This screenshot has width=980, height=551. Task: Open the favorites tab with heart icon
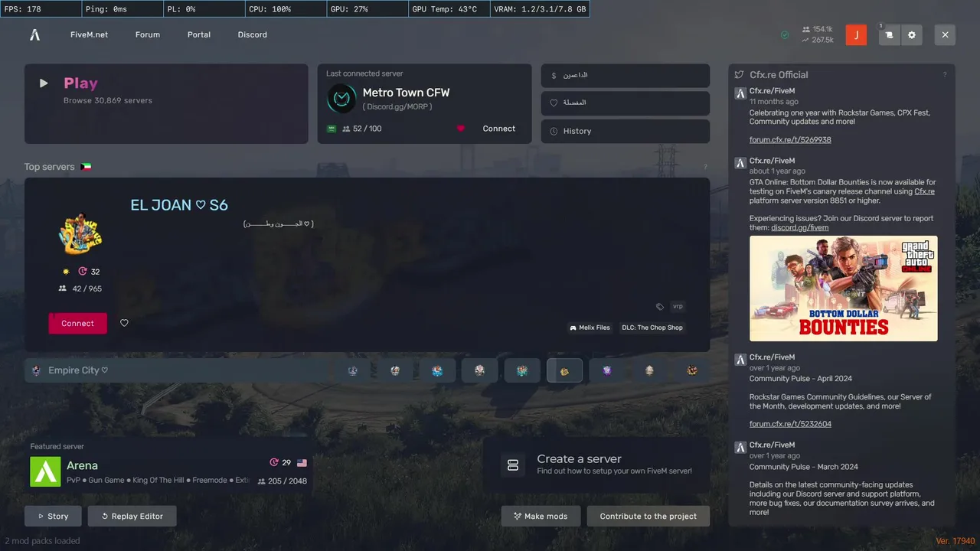pyautogui.click(x=626, y=103)
